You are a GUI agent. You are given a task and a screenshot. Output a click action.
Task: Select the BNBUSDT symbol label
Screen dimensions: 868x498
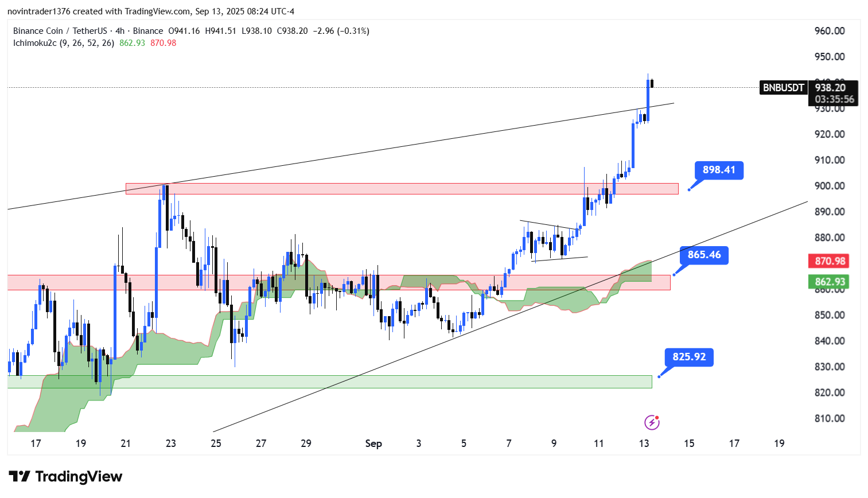click(783, 88)
